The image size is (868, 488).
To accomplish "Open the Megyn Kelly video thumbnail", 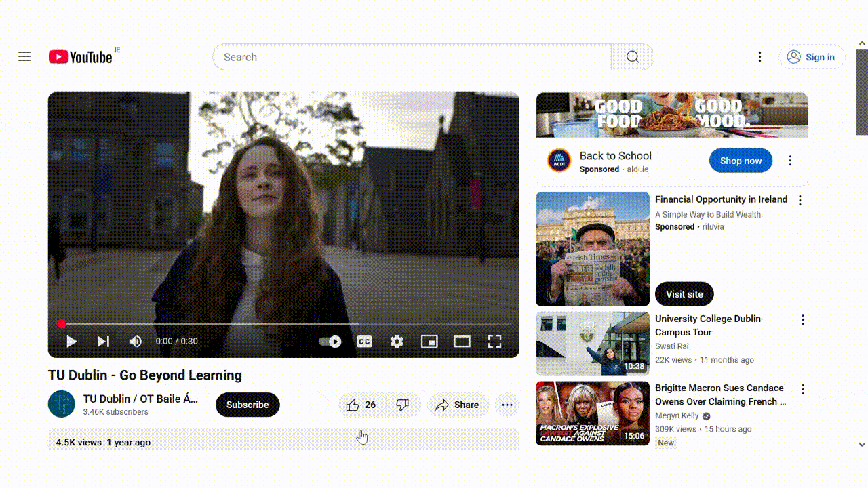I will [592, 413].
